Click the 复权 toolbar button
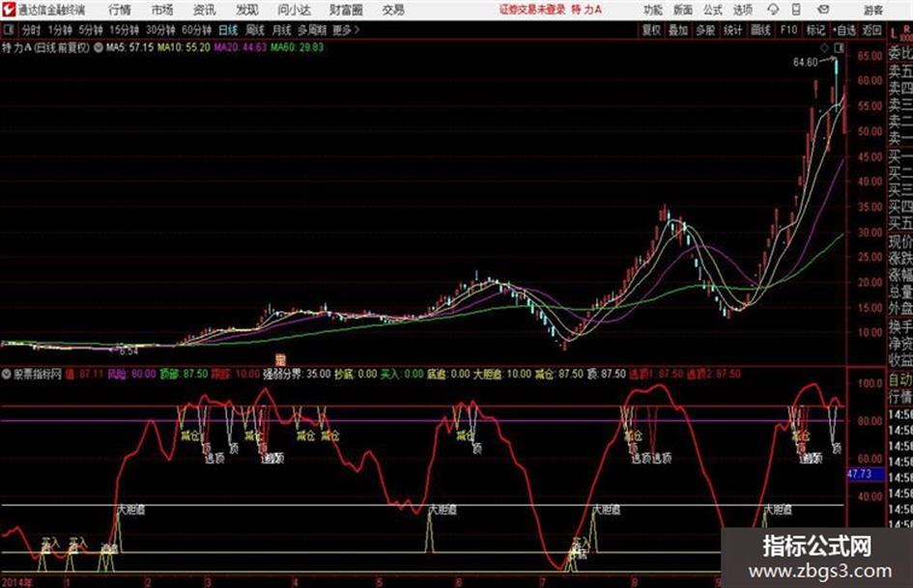 651,30
